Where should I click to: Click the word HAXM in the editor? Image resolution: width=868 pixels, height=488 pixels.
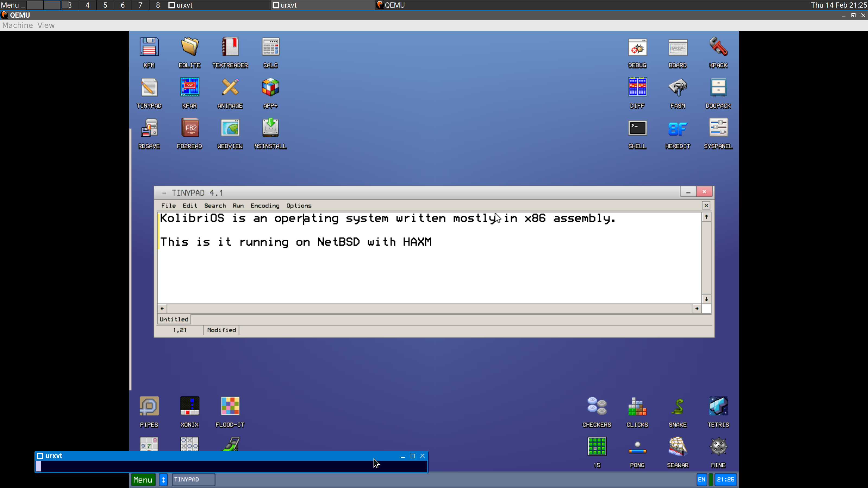pyautogui.click(x=417, y=242)
